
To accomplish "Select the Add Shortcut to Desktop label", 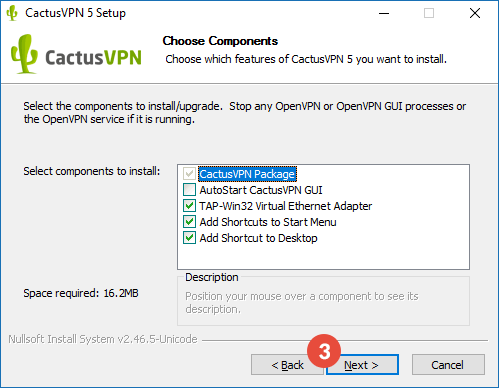I will click(x=258, y=238).
